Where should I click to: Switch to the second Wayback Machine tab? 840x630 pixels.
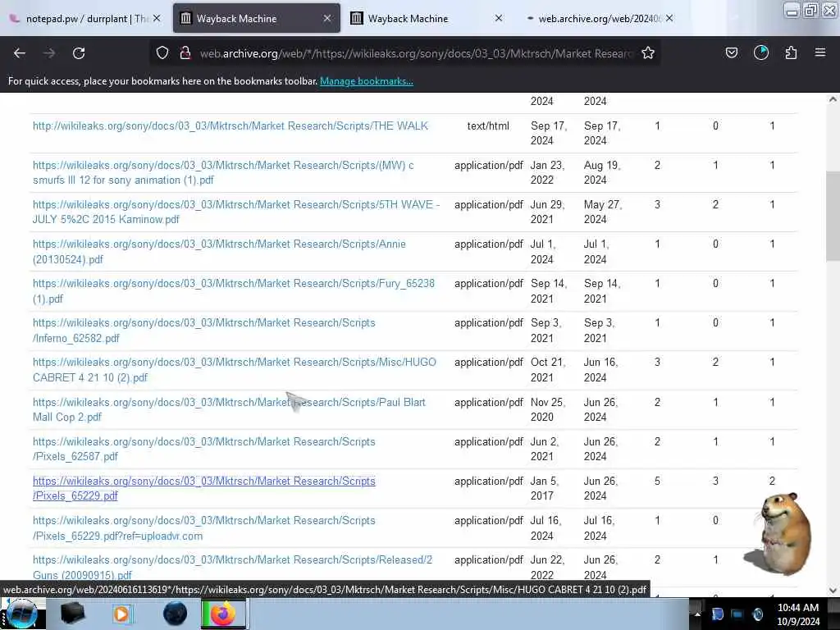426,19
